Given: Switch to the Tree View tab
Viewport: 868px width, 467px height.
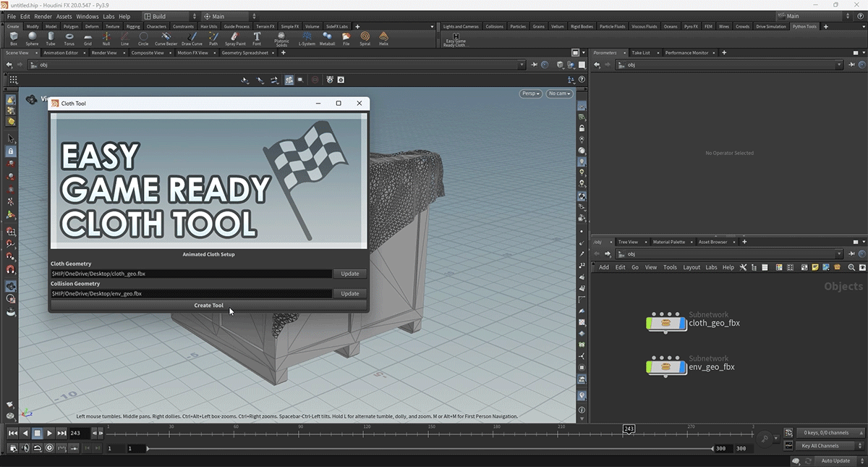Looking at the screenshot, I should pyautogui.click(x=628, y=242).
